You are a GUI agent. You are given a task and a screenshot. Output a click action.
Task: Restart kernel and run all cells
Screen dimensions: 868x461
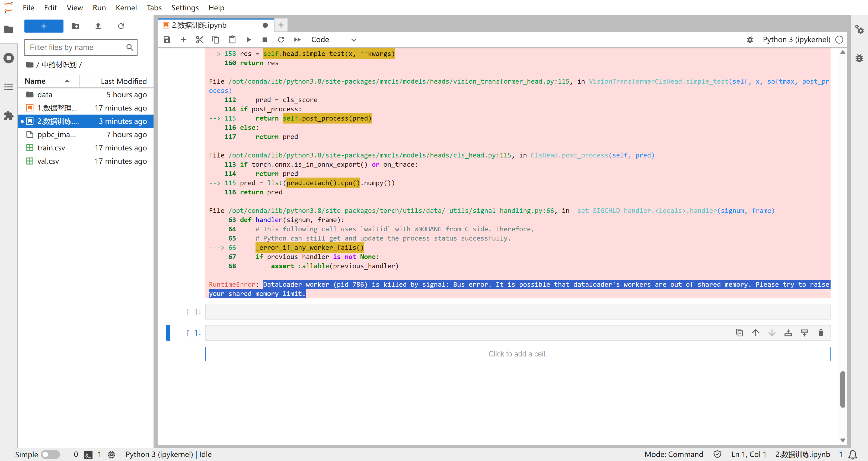point(297,40)
